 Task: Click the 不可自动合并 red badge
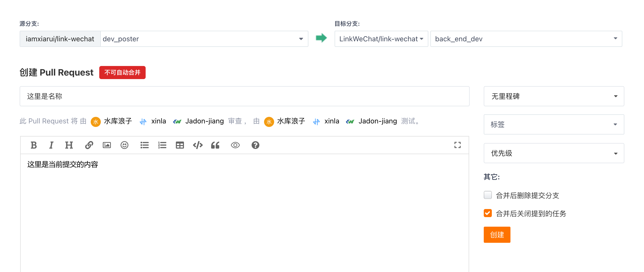tap(122, 73)
